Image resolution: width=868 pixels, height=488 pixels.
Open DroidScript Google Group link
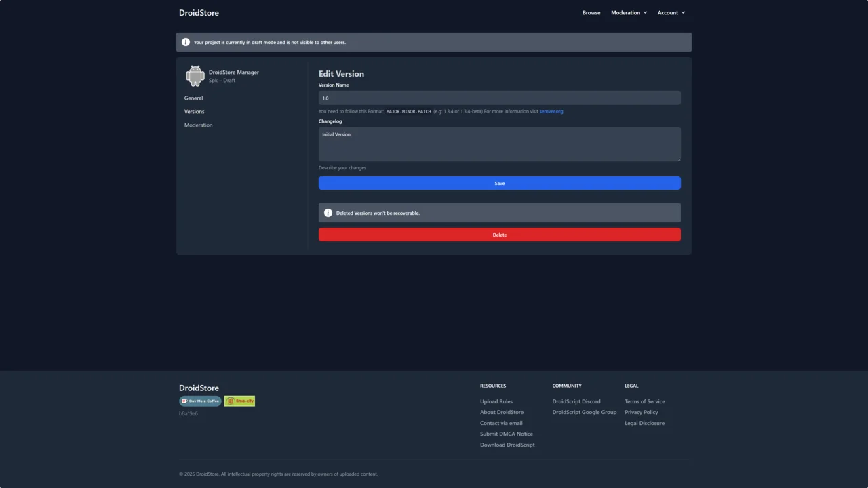585,412
